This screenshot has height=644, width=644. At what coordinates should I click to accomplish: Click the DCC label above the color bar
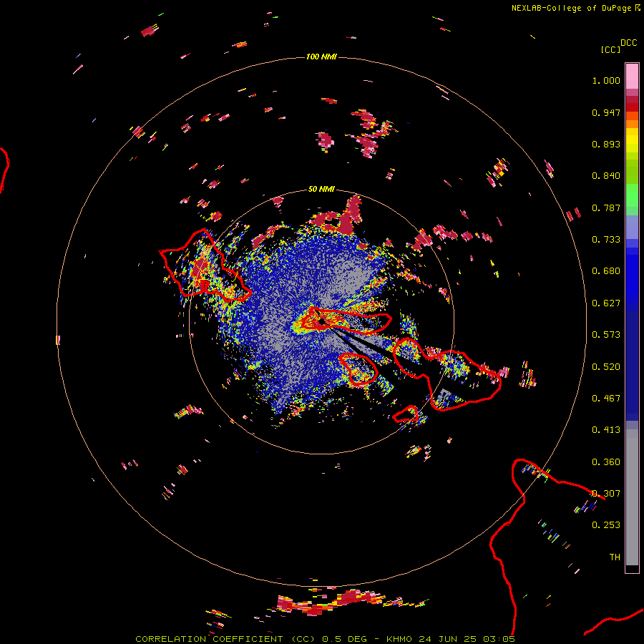pyautogui.click(x=628, y=43)
